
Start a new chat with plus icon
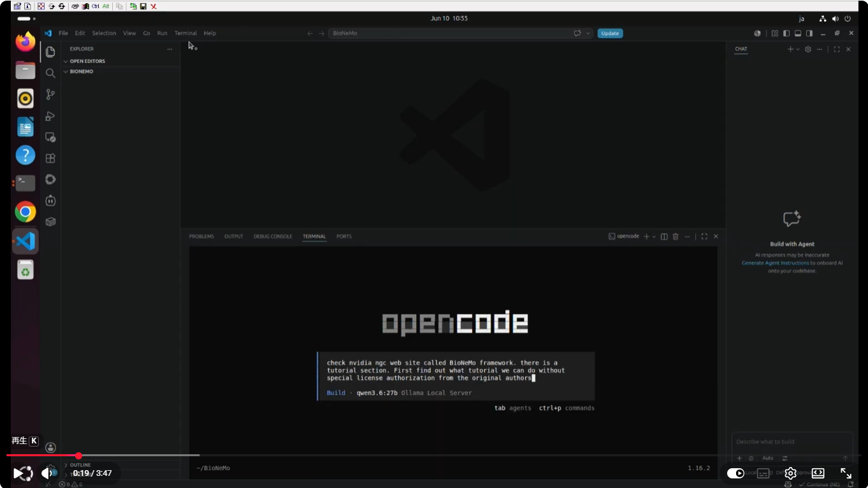(790, 49)
